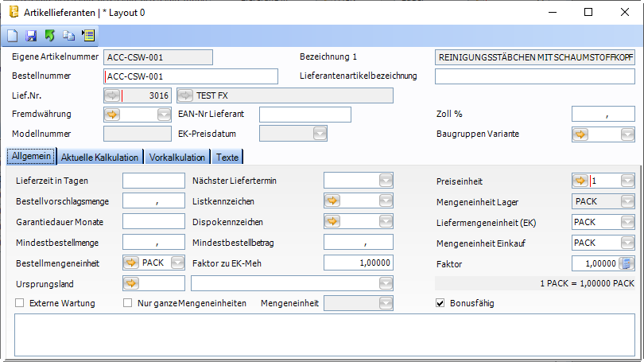Click the copy record toolbar icon
This screenshot has width=644, height=362.
point(68,36)
